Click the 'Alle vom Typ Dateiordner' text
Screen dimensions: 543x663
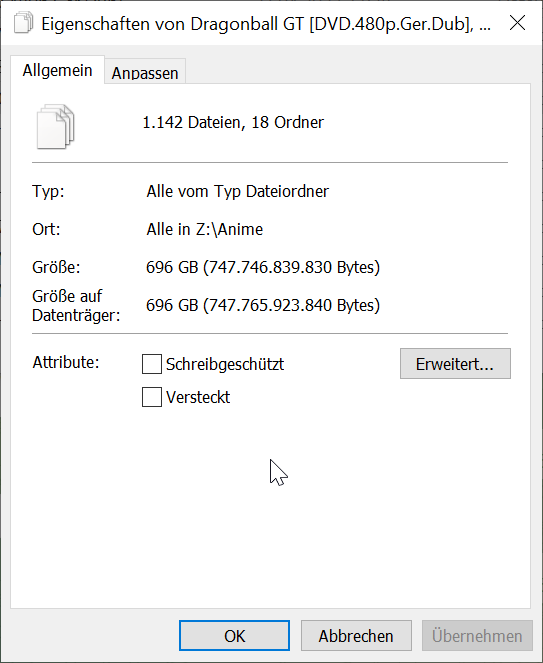[x=237, y=192]
